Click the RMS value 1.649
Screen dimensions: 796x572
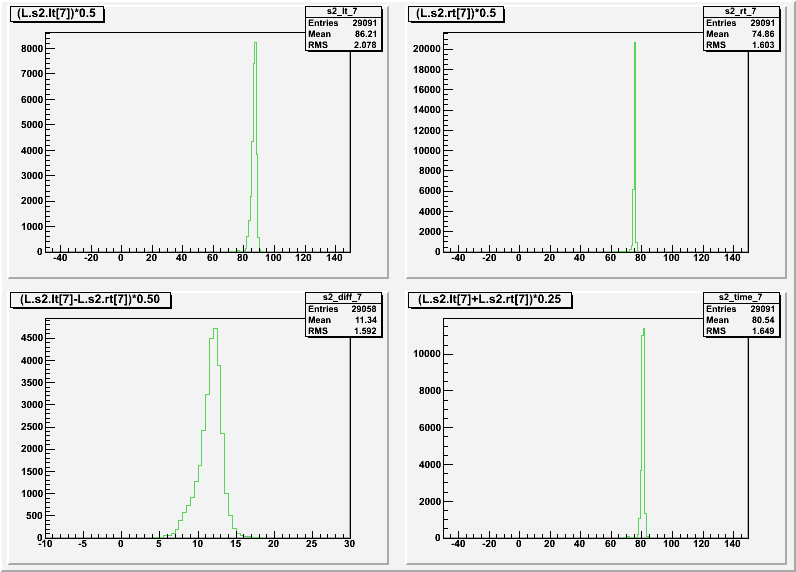point(764,331)
